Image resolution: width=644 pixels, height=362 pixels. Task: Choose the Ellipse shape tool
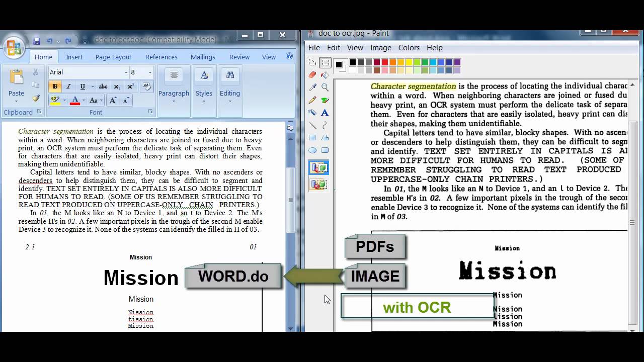pos(312,150)
